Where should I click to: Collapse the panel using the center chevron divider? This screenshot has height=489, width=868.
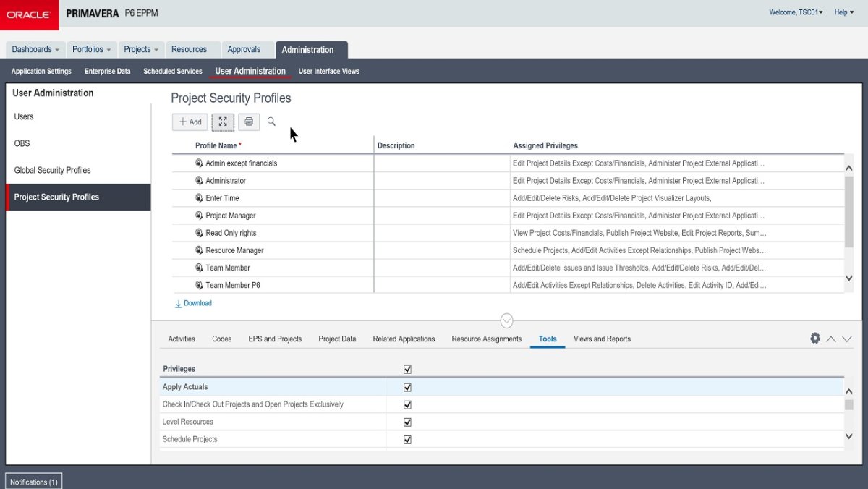[x=506, y=320]
